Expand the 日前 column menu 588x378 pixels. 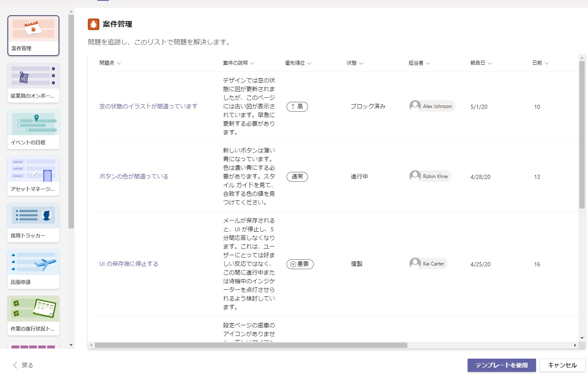pos(541,63)
